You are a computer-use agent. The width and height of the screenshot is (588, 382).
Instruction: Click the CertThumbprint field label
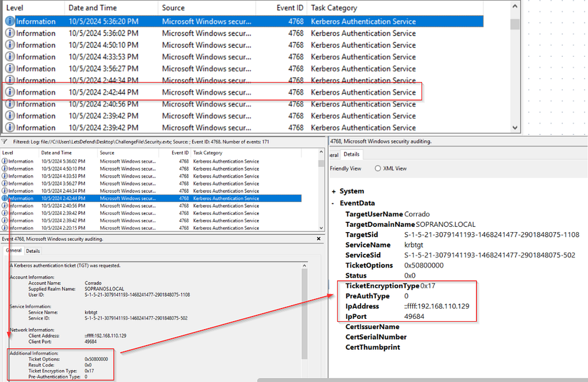point(372,347)
